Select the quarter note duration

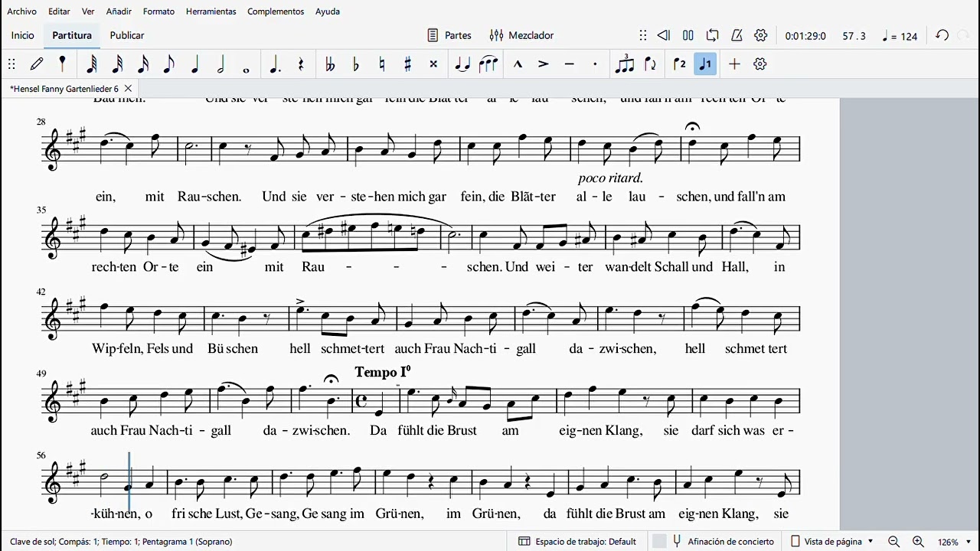click(x=194, y=64)
